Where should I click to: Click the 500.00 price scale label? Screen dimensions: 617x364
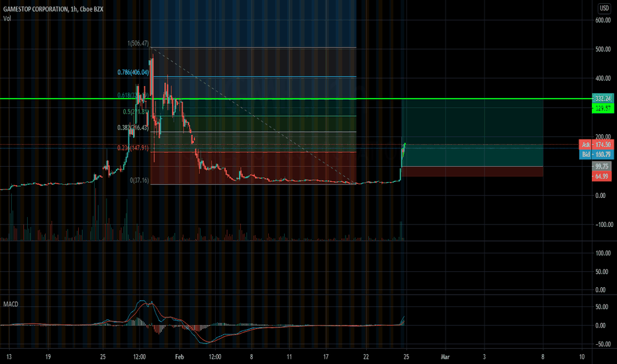[603, 49]
